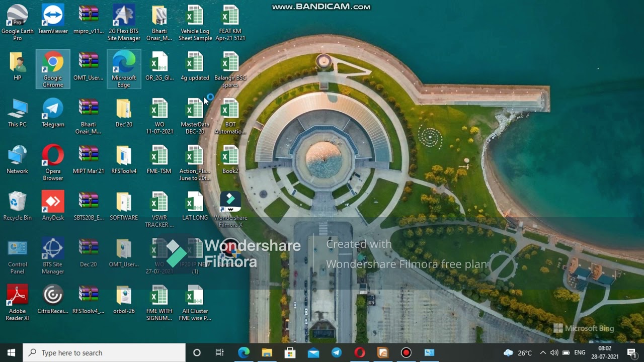Open the Dec'20 yellow folder
Screen dimensions: 644x362
124,113
